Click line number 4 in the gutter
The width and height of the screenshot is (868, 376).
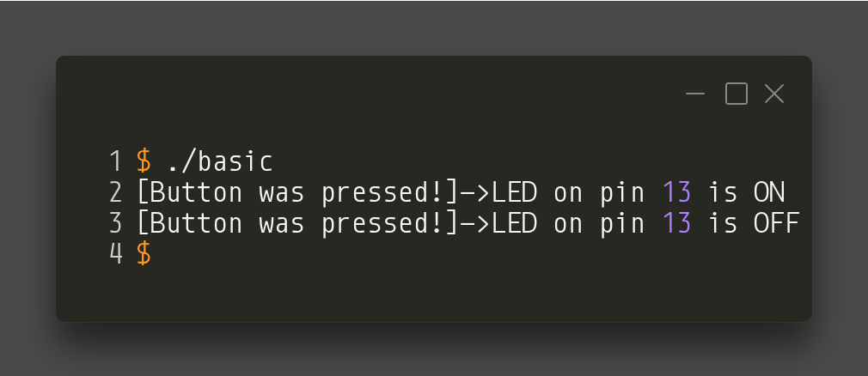(x=116, y=254)
